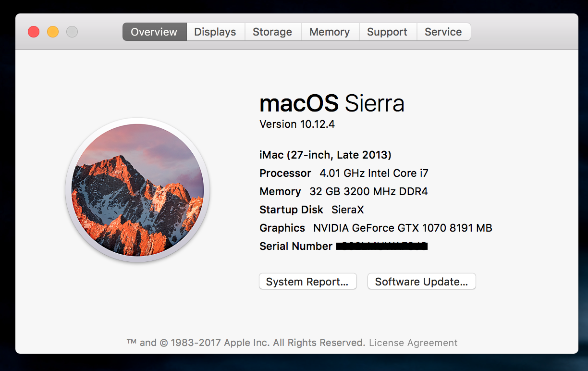Click the Software Update button
This screenshot has height=371, width=588.
click(x=421, y=282)
